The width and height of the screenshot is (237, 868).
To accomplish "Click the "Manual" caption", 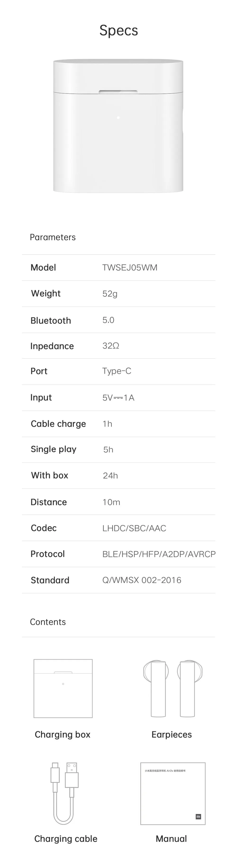I will (x=171, y=839).
